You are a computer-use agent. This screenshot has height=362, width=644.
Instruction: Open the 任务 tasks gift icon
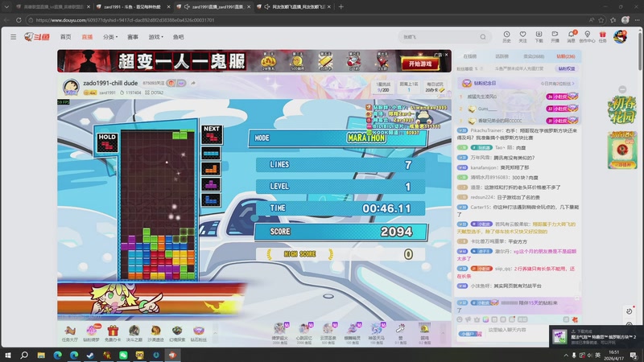click(602, 37)
